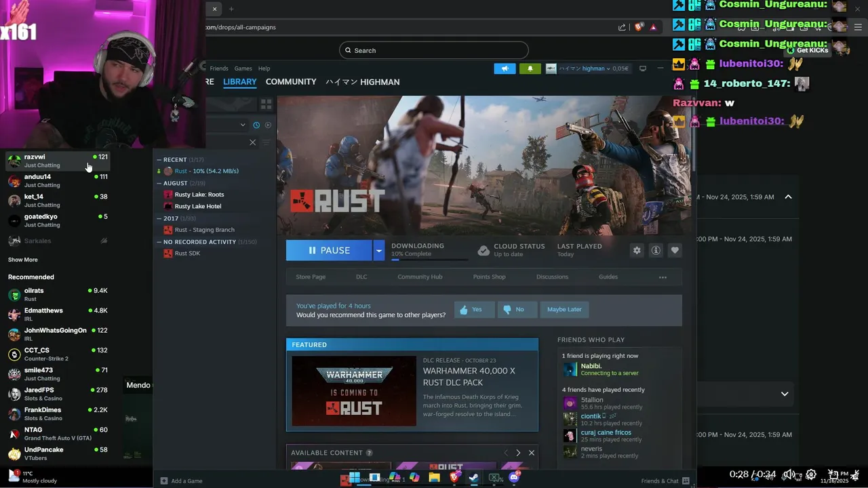
Task: Recommend Rust with the Yes button
Action: click(x=474, y=309)
